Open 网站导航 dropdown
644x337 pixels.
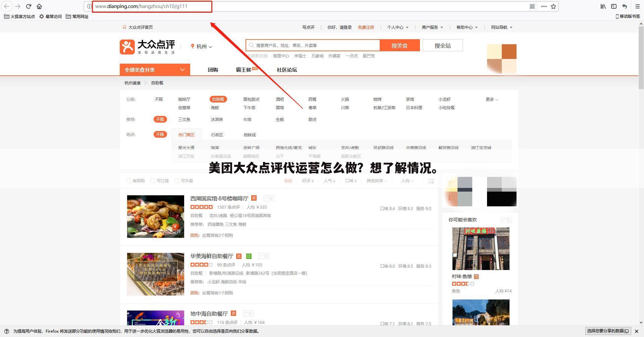[x=502, y=27]
